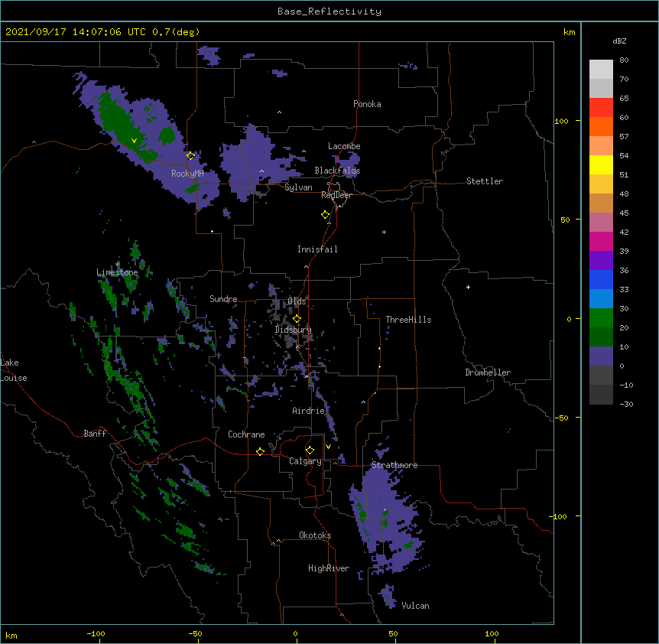659x644 pixels.
Task: Click the Olds town label
Action: [x=297, y=301]
